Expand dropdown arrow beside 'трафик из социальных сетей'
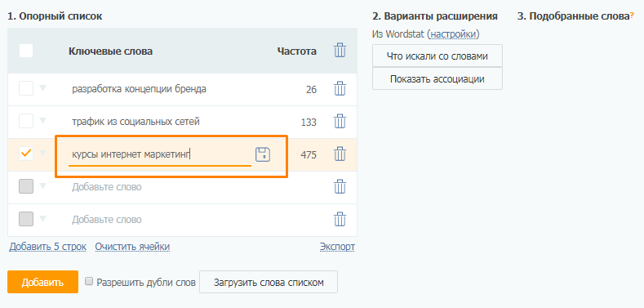The image size is (644, 308). click(x=43, y=120)
